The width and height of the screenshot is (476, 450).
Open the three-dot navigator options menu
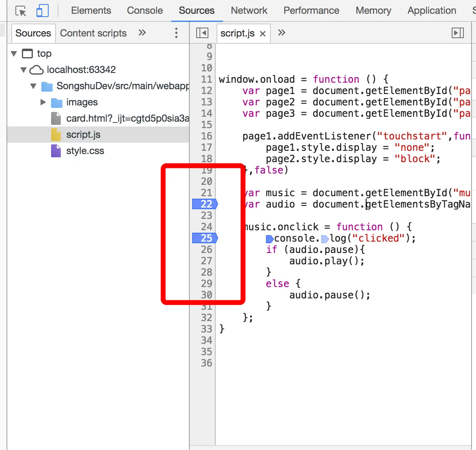(176, 33)
